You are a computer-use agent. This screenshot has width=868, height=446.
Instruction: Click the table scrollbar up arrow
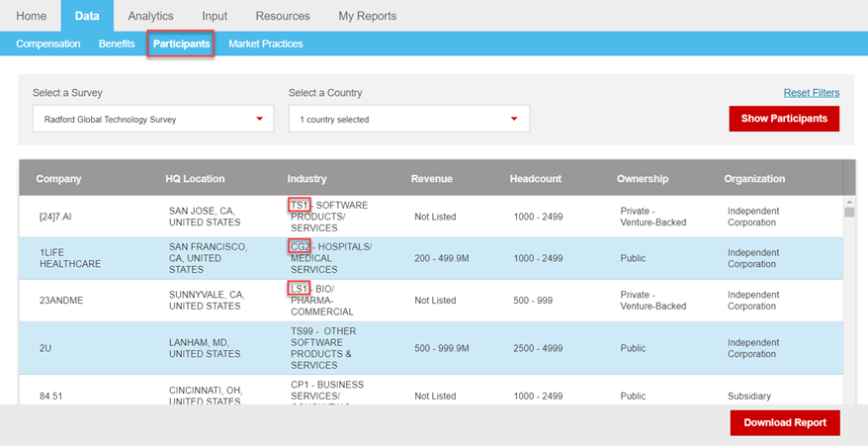849,201
